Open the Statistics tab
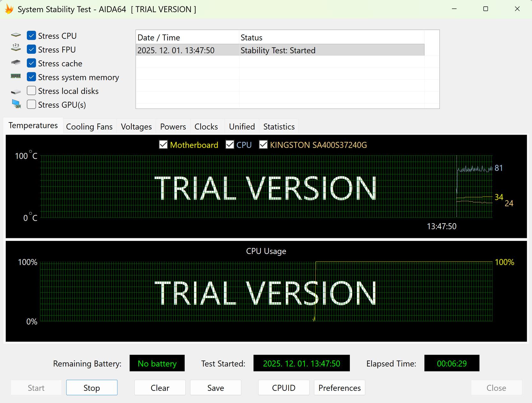The height and width of the screenshot is (403, 532). point(279,127)
